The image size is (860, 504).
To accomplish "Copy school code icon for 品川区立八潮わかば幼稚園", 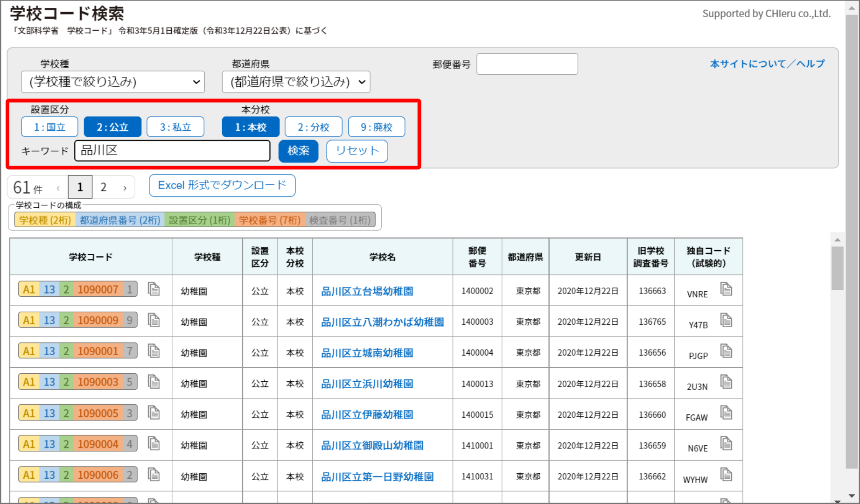I will click(x=154, y=320).
